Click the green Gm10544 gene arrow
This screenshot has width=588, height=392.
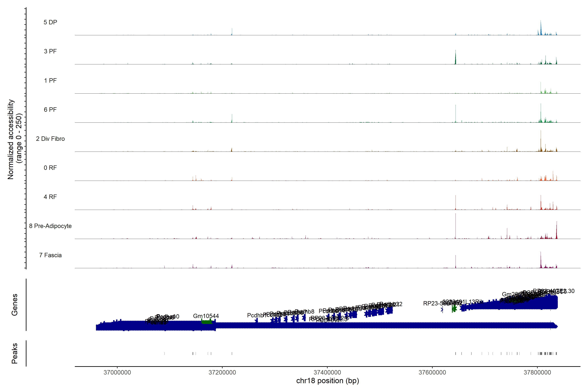pos(206,322)
